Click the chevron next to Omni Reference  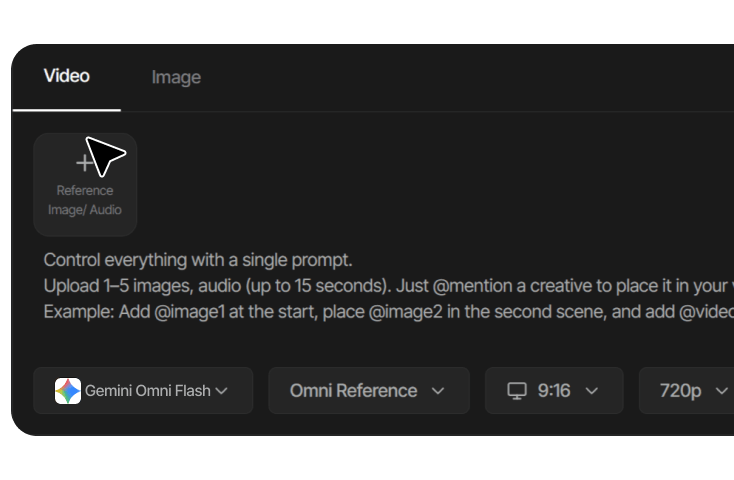(x=438, y=391)
